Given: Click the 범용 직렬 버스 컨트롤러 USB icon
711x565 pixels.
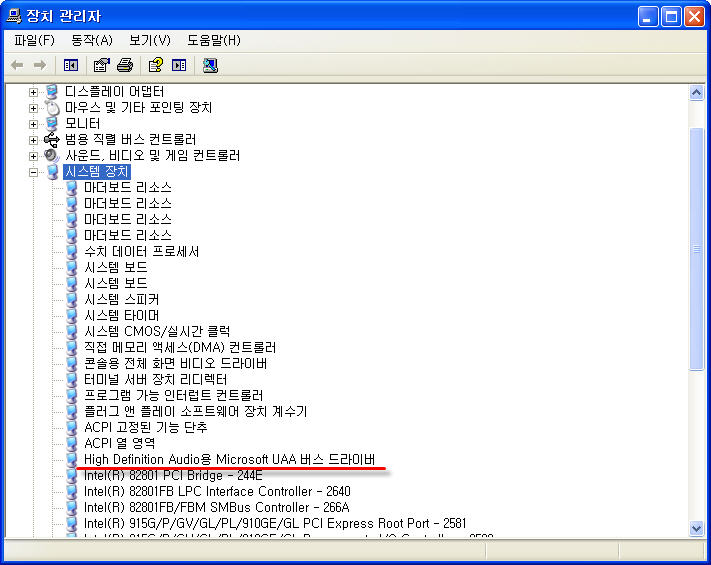Looking at the screenshot, I should point(52,140).
